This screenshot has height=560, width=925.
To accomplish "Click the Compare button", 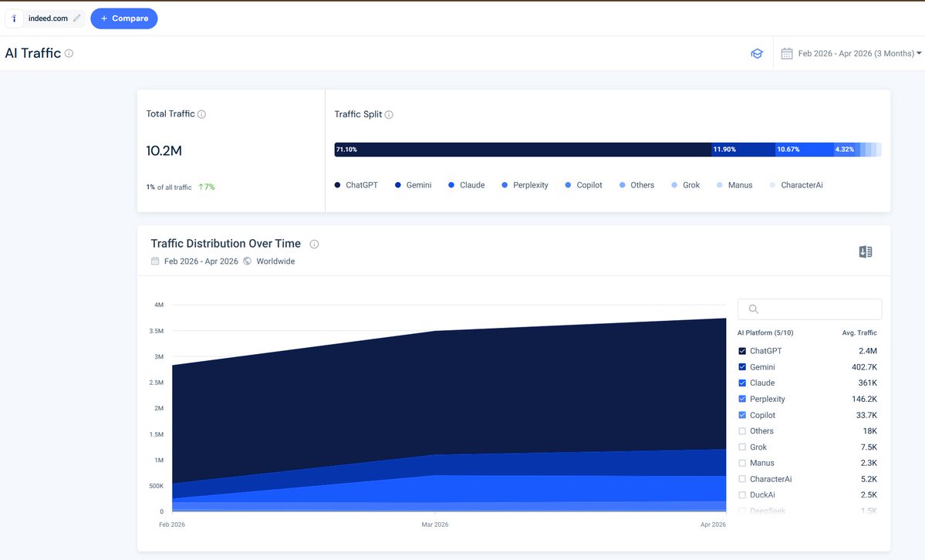I will pos(124,19).
